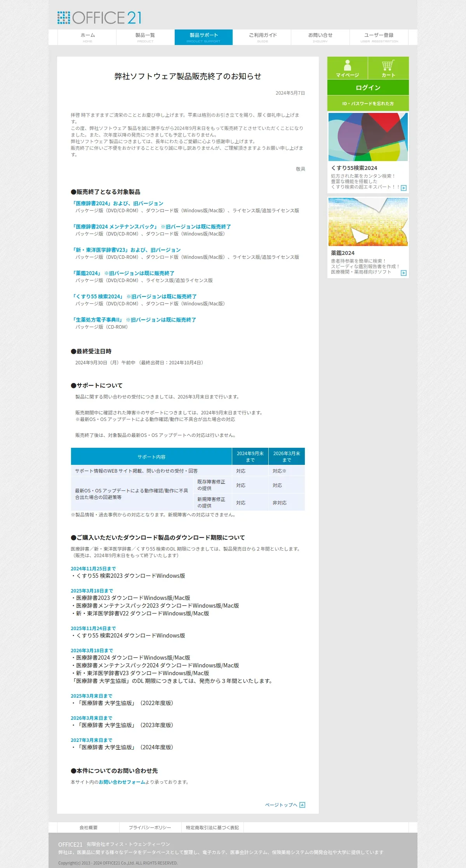Go to the ホーム menu item

point(87,37)
